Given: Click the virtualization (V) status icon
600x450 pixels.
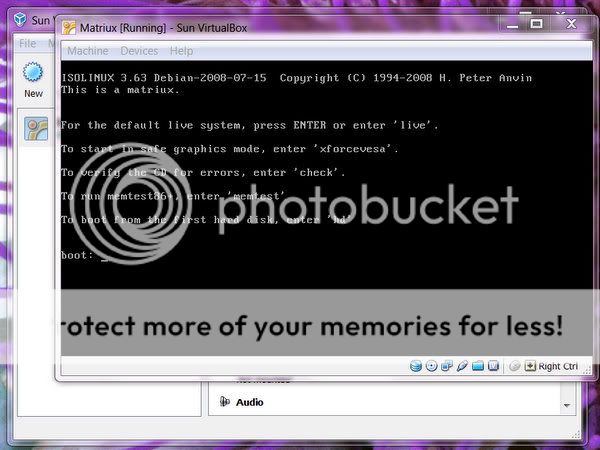Looking at the screenshot, I should point(494,366).
